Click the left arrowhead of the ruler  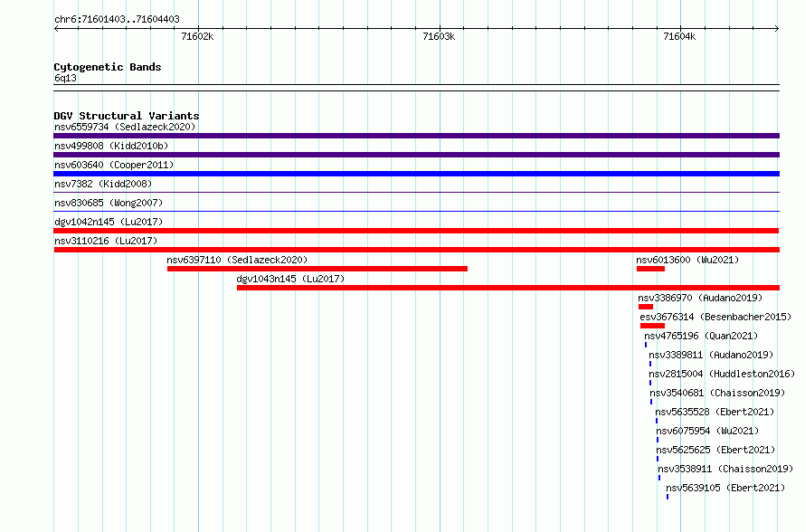56,28
